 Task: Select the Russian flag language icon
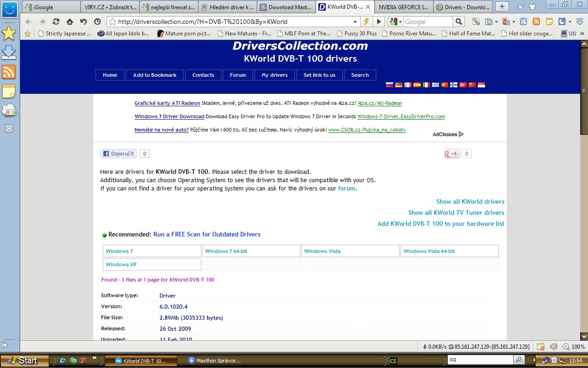coord(390,85)
